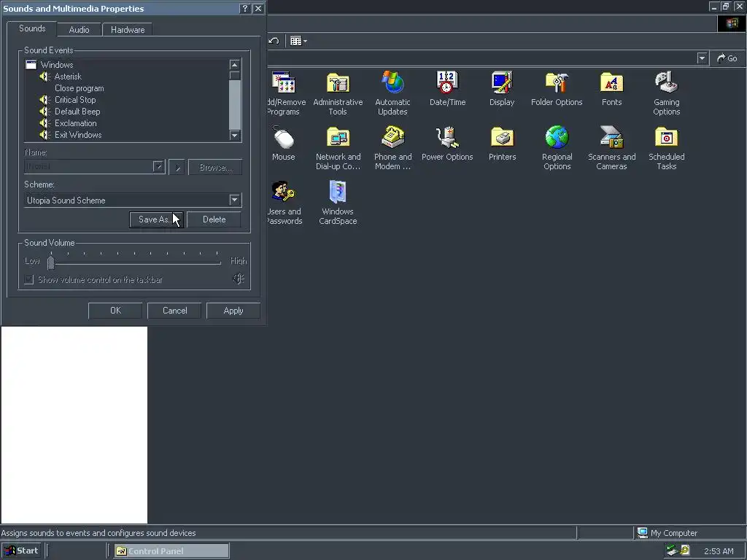Image resolution: width=747 pixels, height=560 pixels.
Task: Open the sound Name dropdown
Action: point(158,167)
